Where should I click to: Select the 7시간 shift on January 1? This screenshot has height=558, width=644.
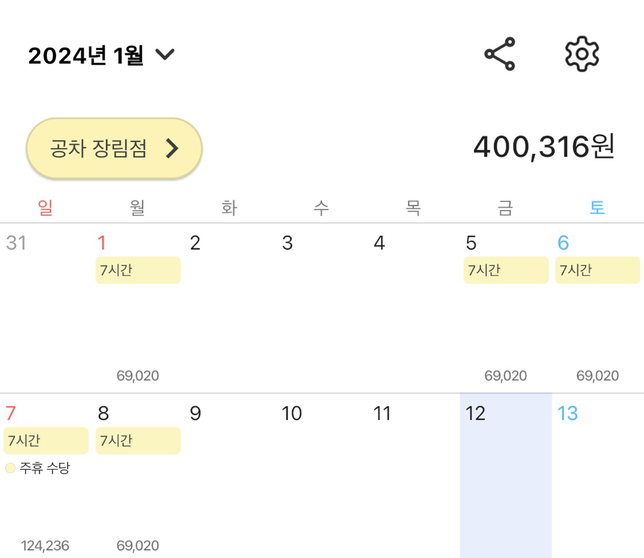pos(138,270)
